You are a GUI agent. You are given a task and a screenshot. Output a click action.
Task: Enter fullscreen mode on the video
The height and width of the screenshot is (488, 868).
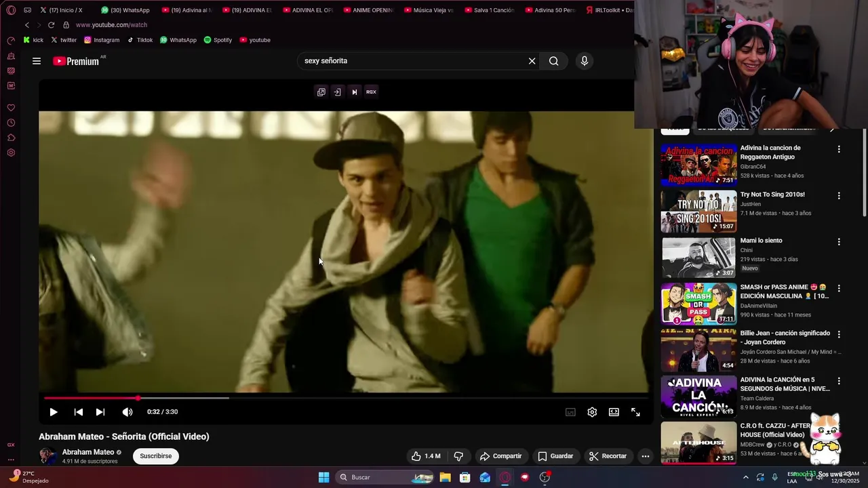click(x=635, y=412)
